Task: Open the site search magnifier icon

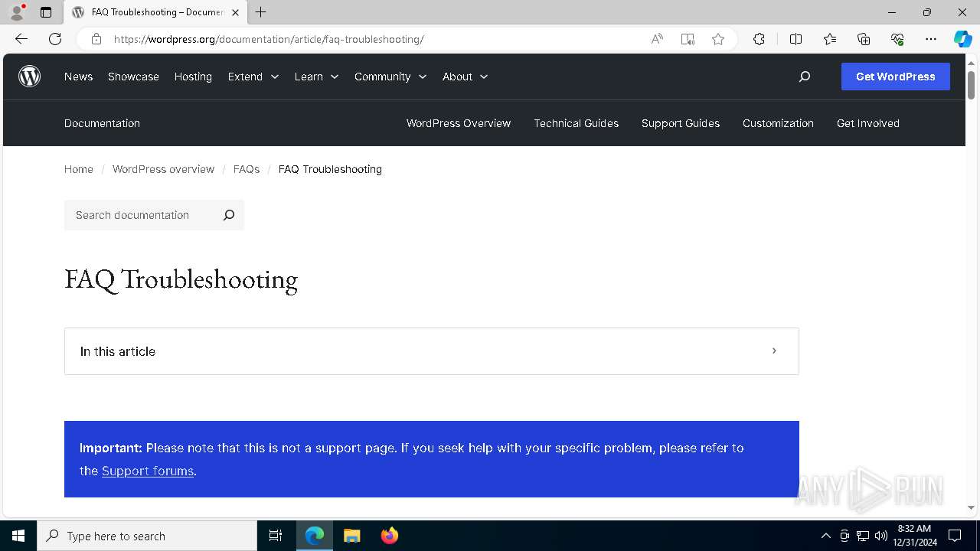Action: tap(805, 77)
